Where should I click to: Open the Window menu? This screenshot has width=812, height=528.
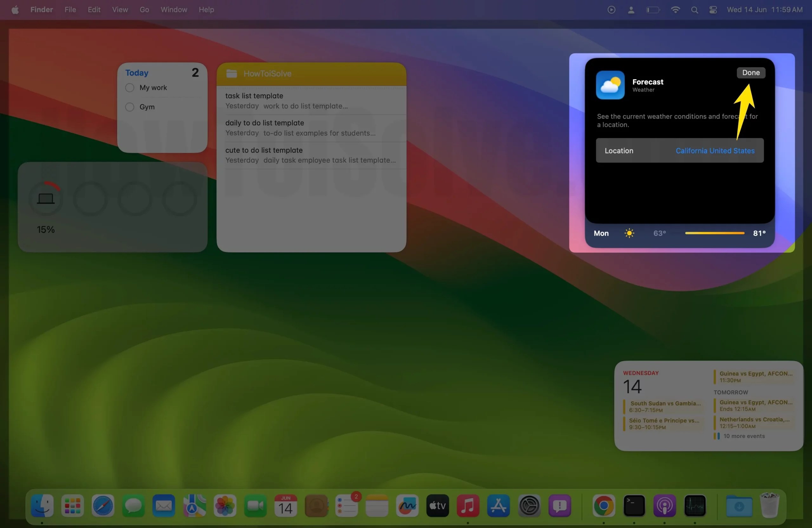pyautogui.click(x=174, y=10)
